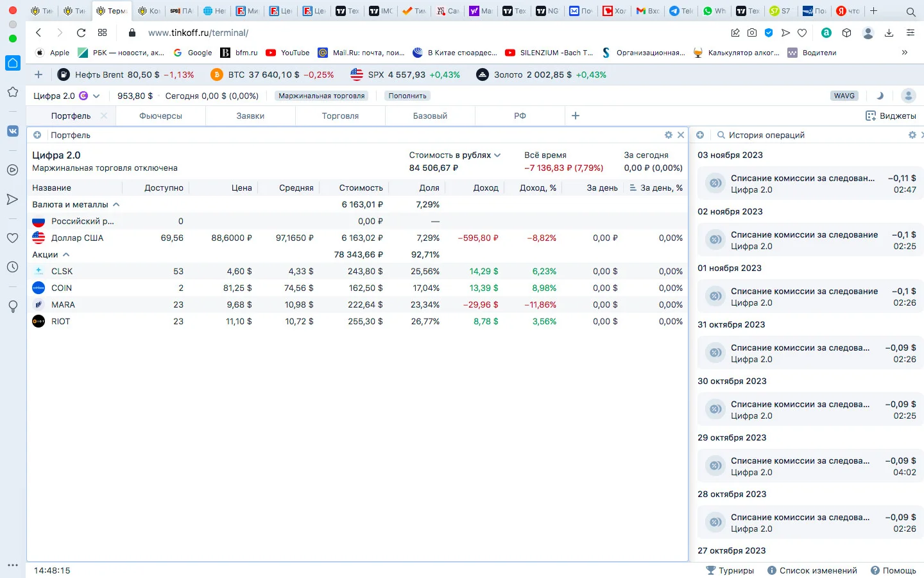
Task: Open the Турниры link in the status bar
Action: pyautogui.click(x=730, y=570)
